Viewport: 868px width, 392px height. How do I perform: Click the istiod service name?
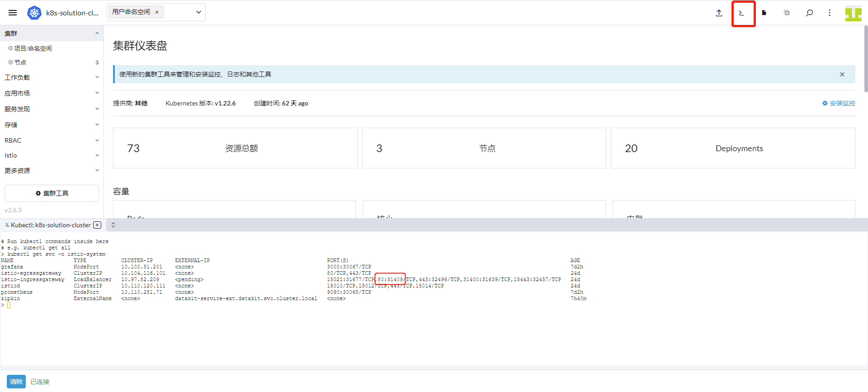[10, 286]
